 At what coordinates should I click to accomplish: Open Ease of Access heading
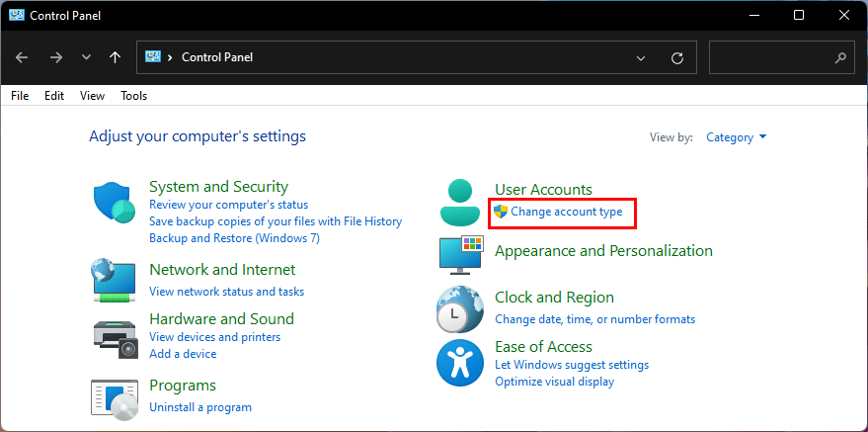click(x=543, y=347)
